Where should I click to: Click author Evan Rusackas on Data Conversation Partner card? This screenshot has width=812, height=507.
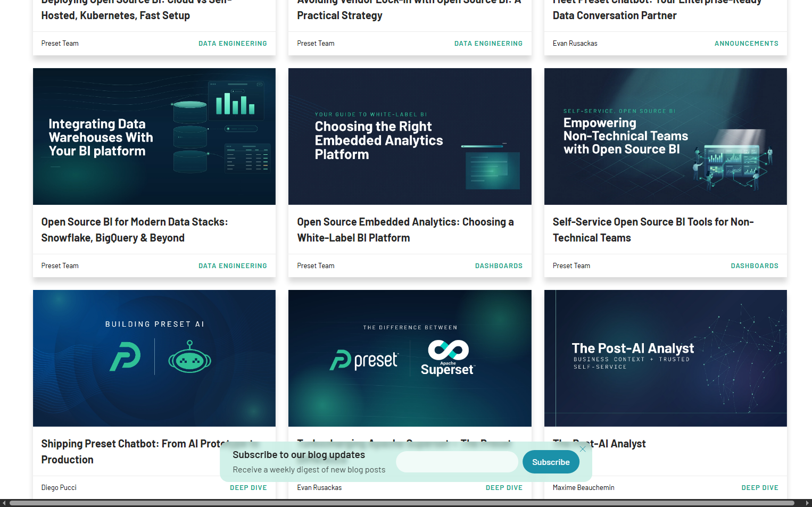tap(575, 44)
